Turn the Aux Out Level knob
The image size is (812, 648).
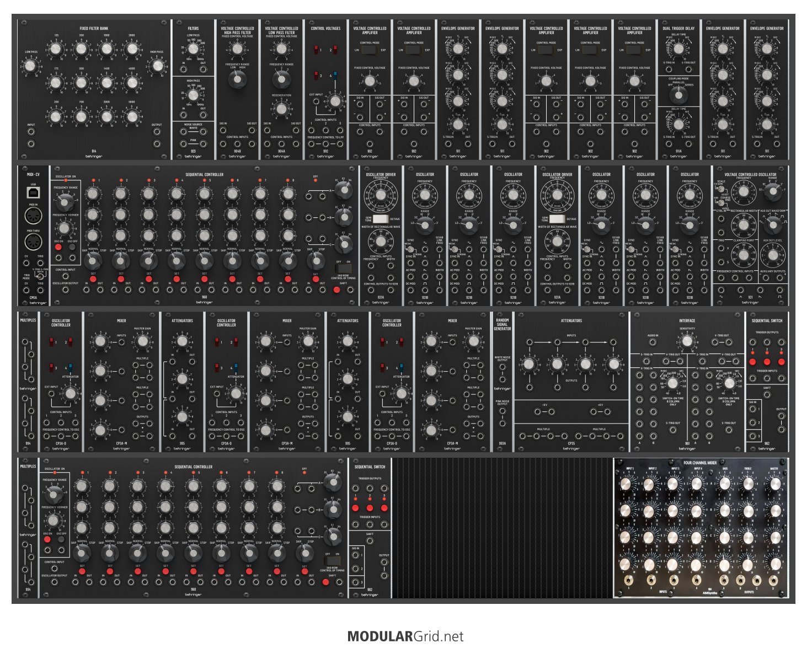click(773, 255)
